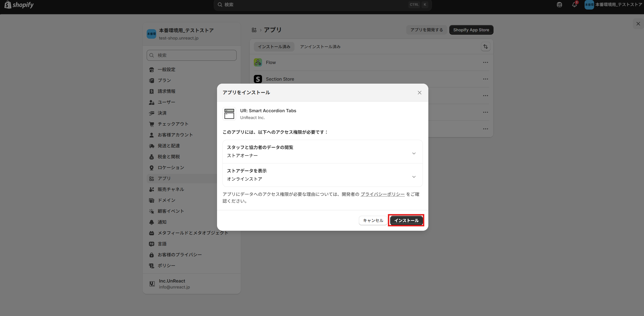Click the Flow app icon
The height and width of the screenshot is (316, 644).
coord(258,62)
